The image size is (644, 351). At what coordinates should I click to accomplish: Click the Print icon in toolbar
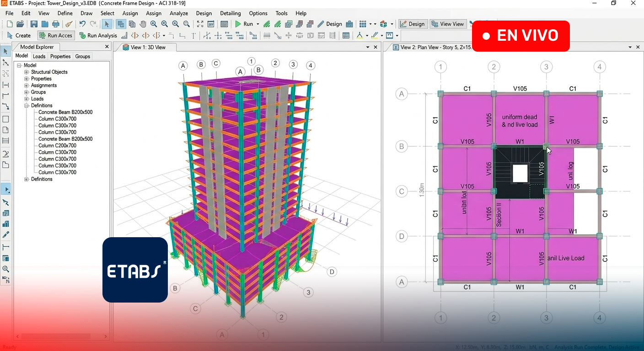pyautogui.click(x=56, y=24)
